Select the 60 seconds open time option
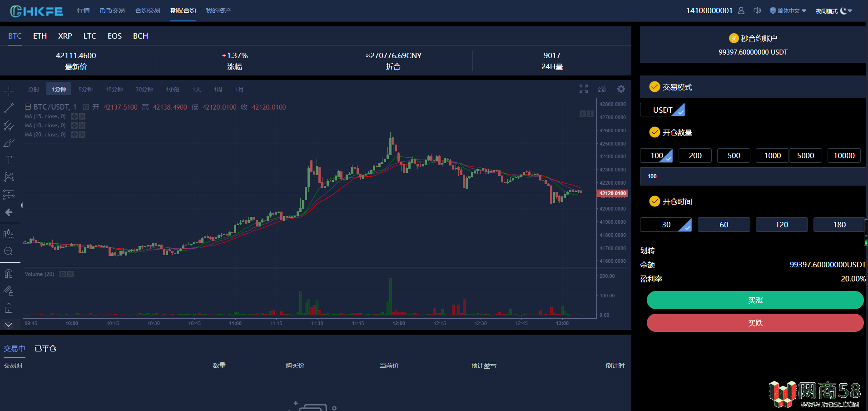Image resolution: width=868 pixels, height=411 pixels. click(x=724, y=225)
